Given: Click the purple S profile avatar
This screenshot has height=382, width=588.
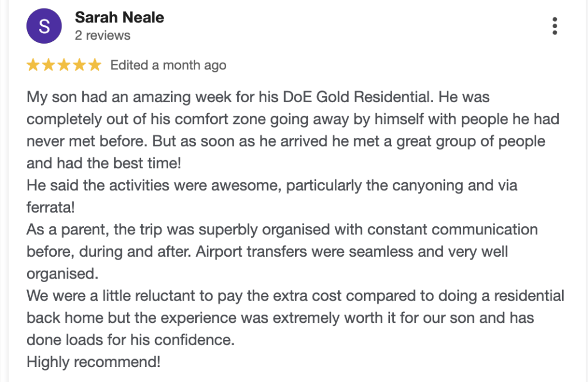Looking at the screenshot, I should [x=44, y=26].
